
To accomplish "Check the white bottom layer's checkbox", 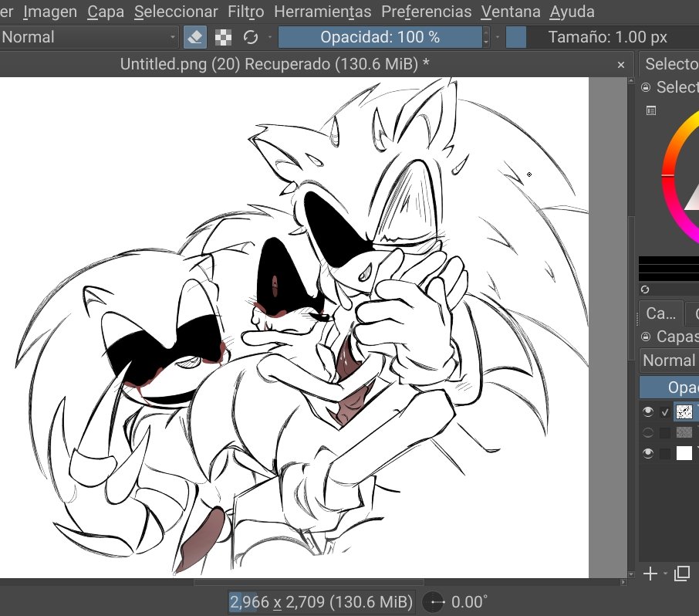I will coord(665,454).
